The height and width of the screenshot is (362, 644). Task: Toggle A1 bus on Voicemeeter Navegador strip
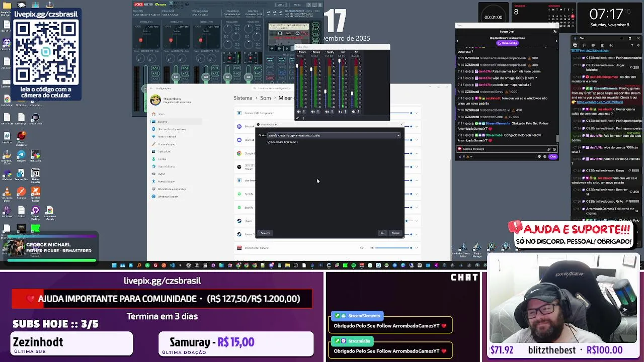[215, 67]
